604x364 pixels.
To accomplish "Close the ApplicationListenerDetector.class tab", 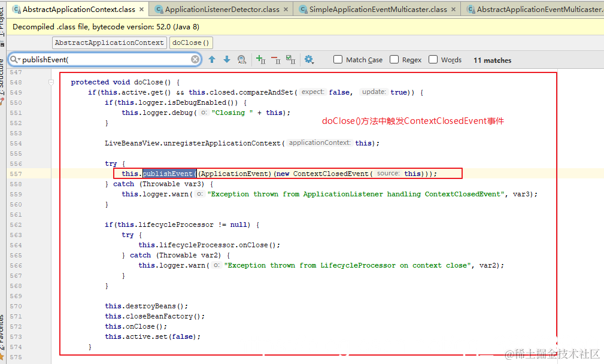I will (286, 9).
